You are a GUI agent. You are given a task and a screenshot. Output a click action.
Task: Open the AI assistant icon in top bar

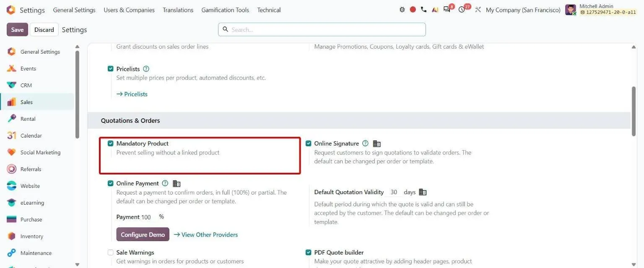click(435, 10)
